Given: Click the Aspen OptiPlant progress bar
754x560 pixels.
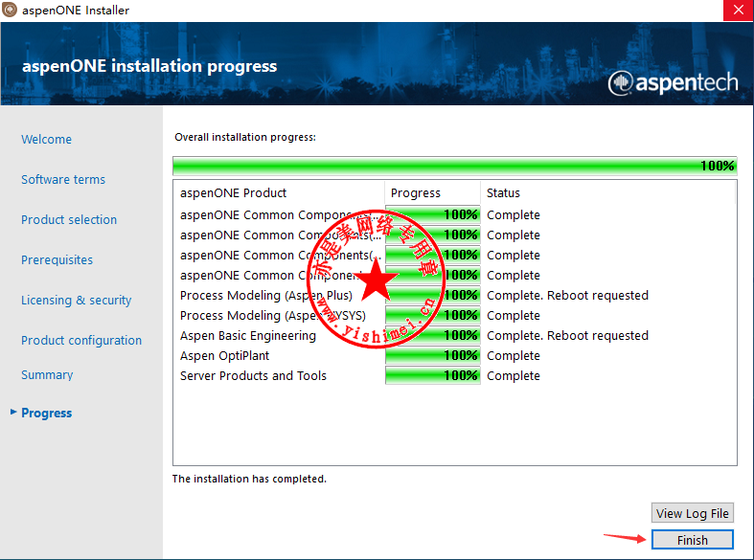Looking at the screenshot, I should click(x=432, y=355).
